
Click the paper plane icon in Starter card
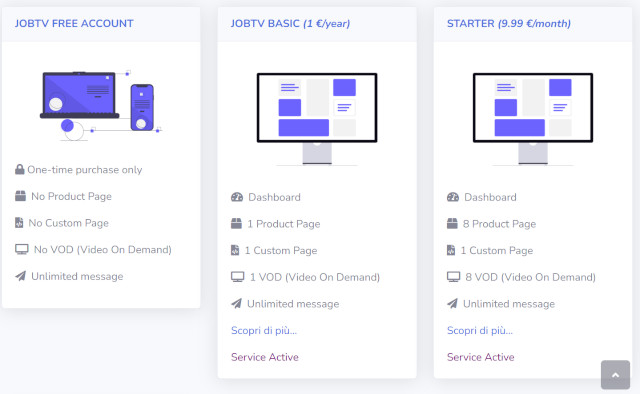[452, 303]
